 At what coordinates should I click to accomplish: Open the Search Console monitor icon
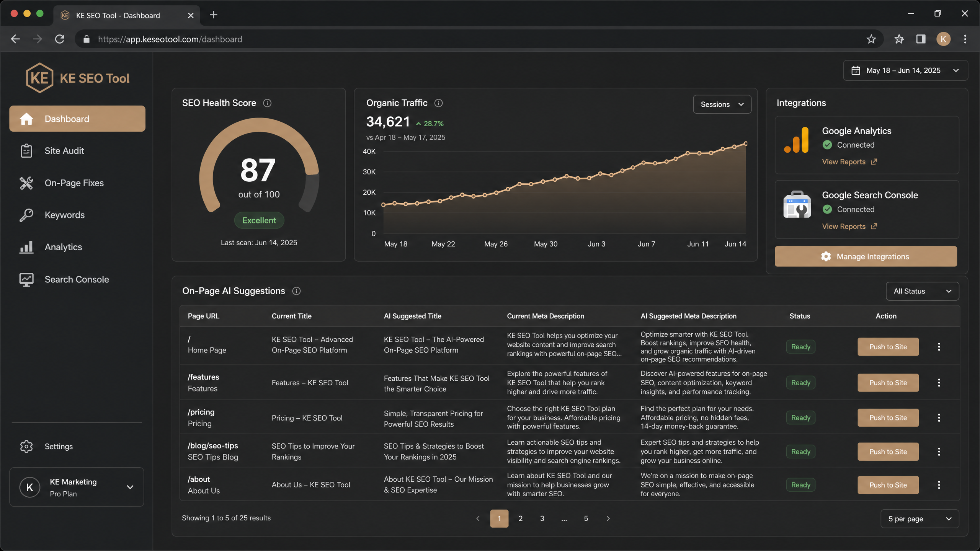(26, 280)
